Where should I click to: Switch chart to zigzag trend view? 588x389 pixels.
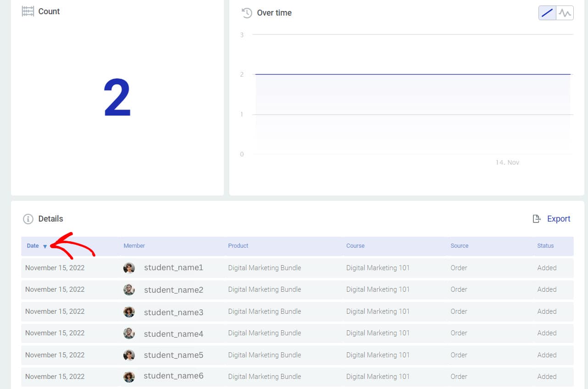[565, 13]
